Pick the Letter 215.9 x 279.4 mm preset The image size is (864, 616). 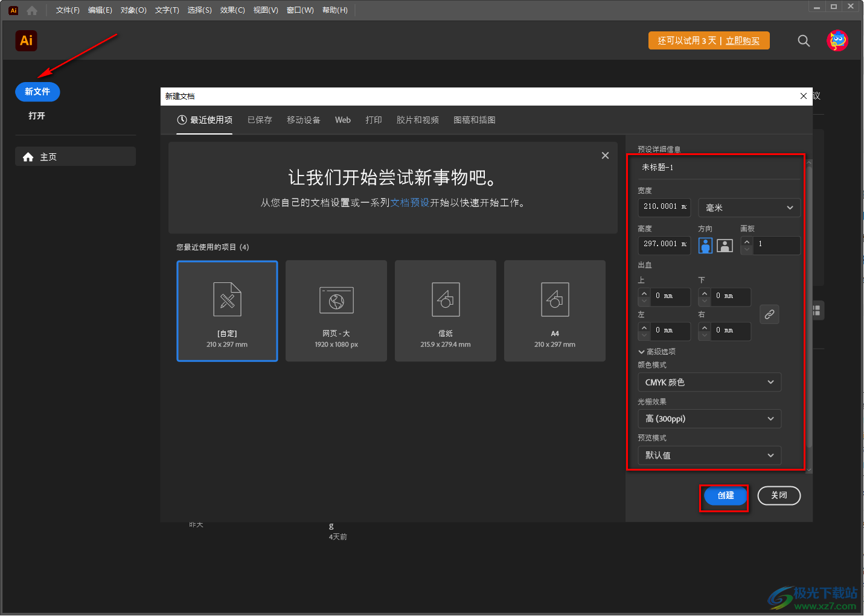(446, 311)
